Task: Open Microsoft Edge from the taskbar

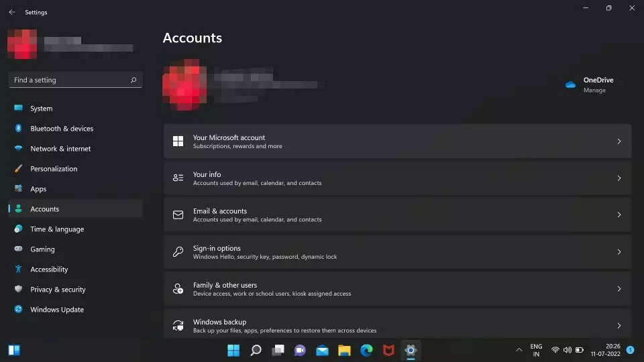Action: [x=366, y=350]
